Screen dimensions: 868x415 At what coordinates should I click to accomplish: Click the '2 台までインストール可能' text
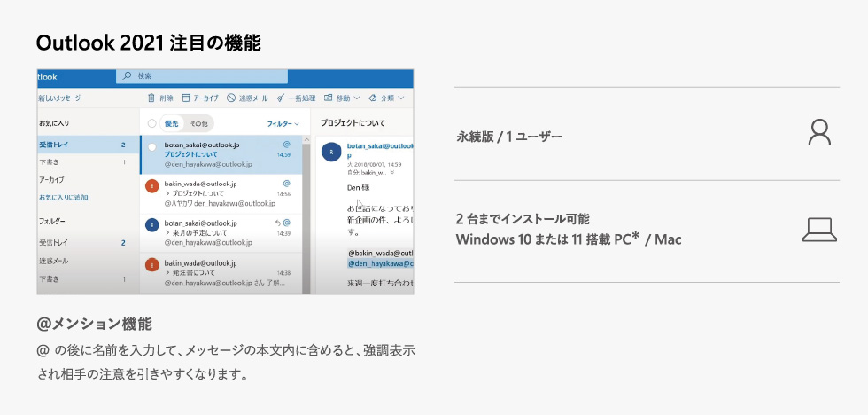[x=523, y=219]
